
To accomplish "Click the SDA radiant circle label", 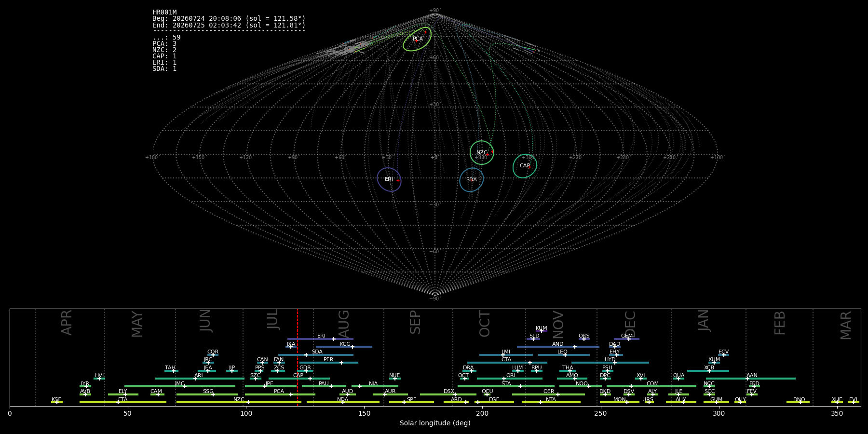I will (x=471, y=180).
